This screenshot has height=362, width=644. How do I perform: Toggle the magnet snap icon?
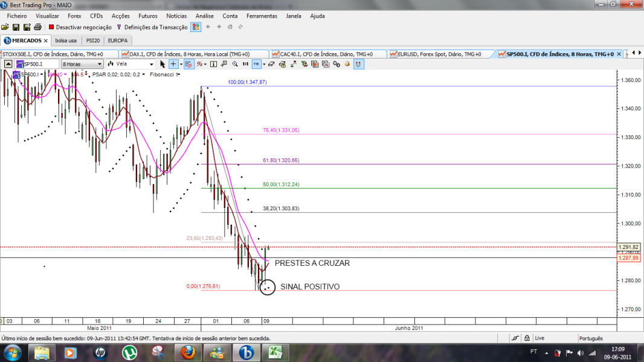(359, 64)
